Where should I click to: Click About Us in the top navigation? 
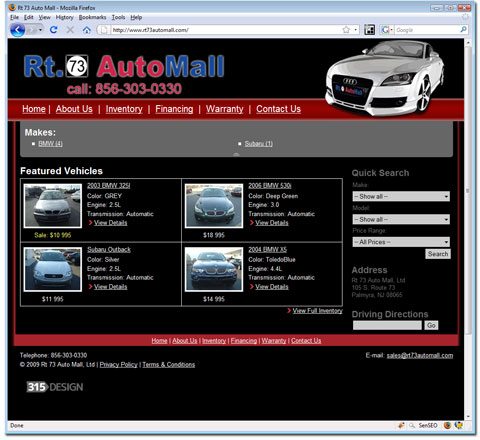point(74,109)
